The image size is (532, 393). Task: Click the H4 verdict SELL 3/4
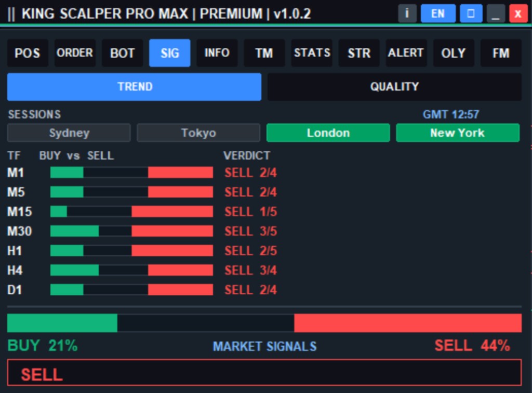pyautogui.click(x=251, y=270)
